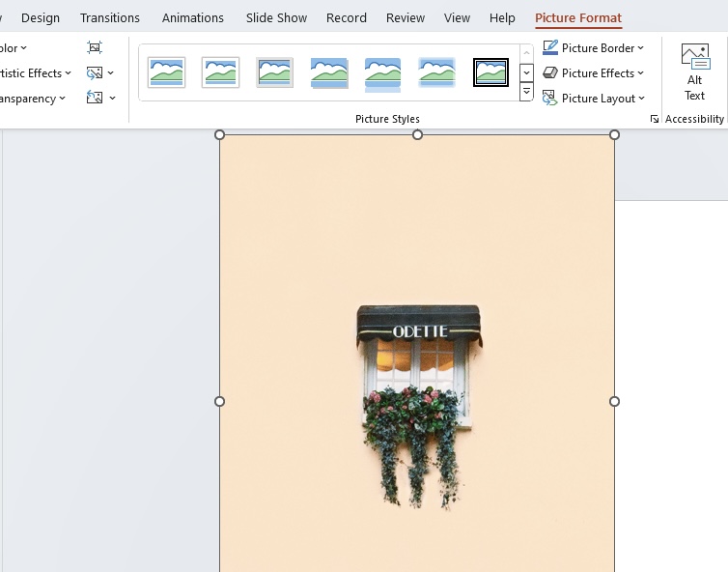Apply the sixth picture style, Soft Edge Rectangle

pyautogui.click(x=436, y=72)
